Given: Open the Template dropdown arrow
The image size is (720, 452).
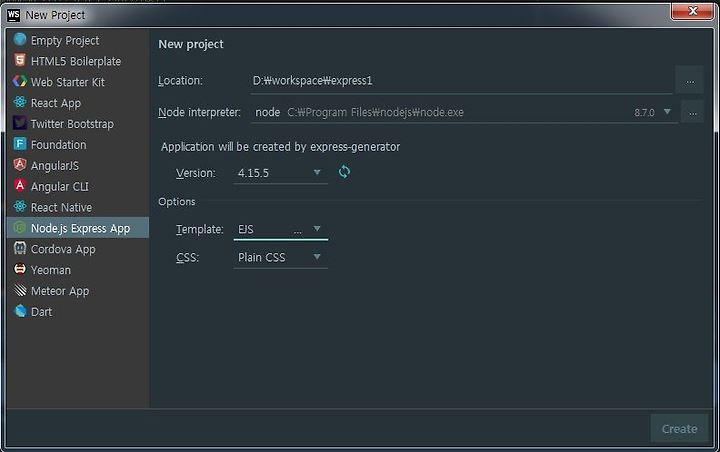Looking at the screenshot, I should point(317,228).
